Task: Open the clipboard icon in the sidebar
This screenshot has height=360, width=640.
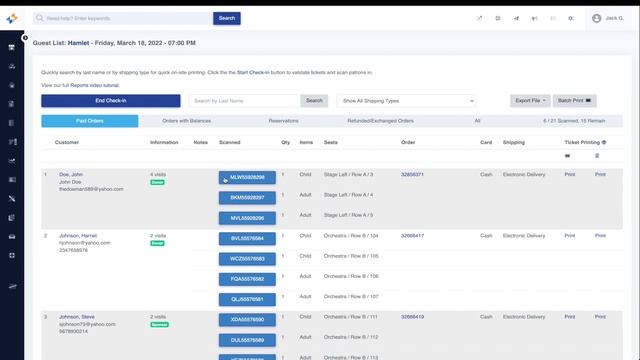Action: coord(12,104)
